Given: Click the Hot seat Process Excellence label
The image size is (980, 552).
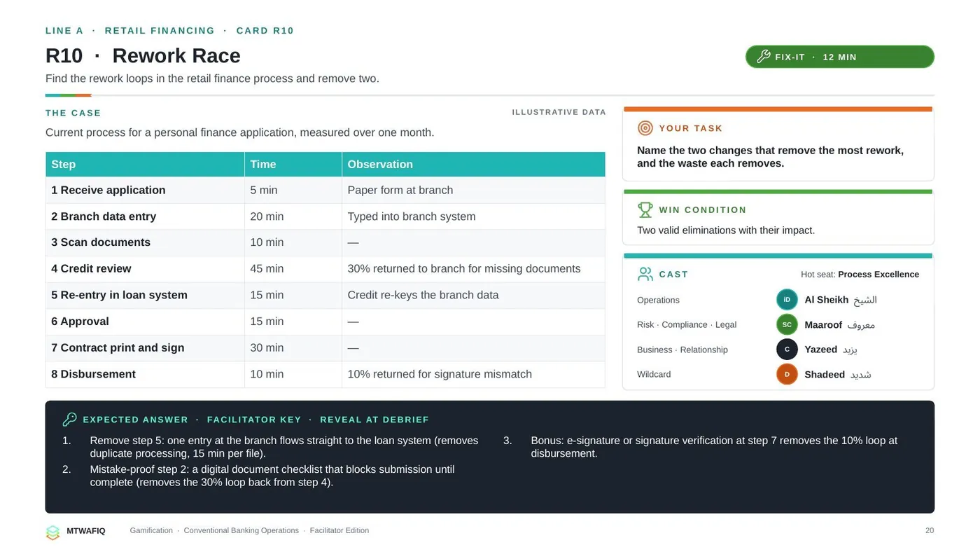Looking at the screenshot, I should (860, 274).
